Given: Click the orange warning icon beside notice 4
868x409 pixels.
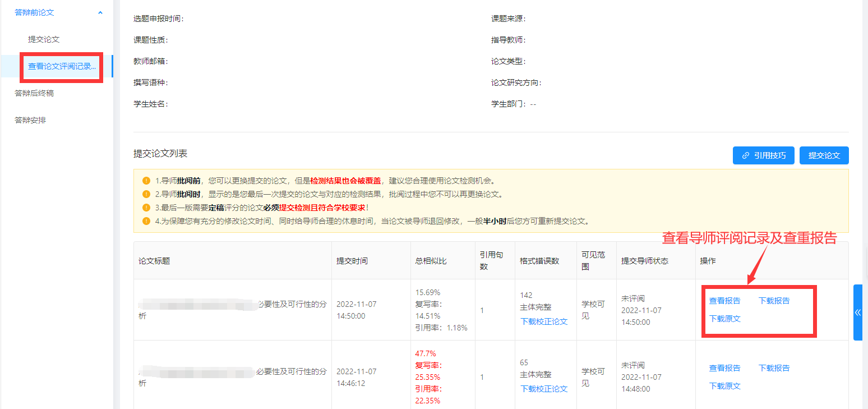Looking at the screenshot, I should 146,221.
